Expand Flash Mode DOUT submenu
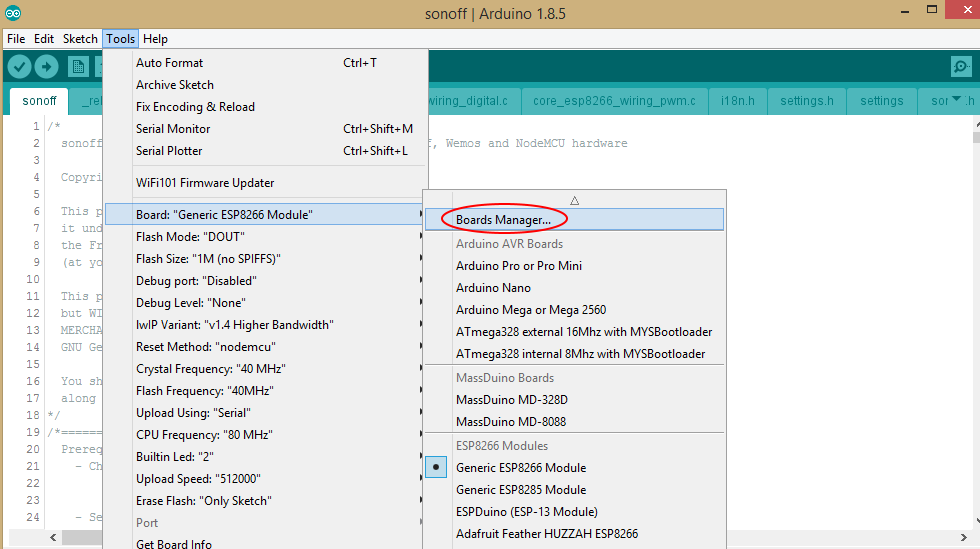This screenshot has width=980, height=549. (266, 236)
